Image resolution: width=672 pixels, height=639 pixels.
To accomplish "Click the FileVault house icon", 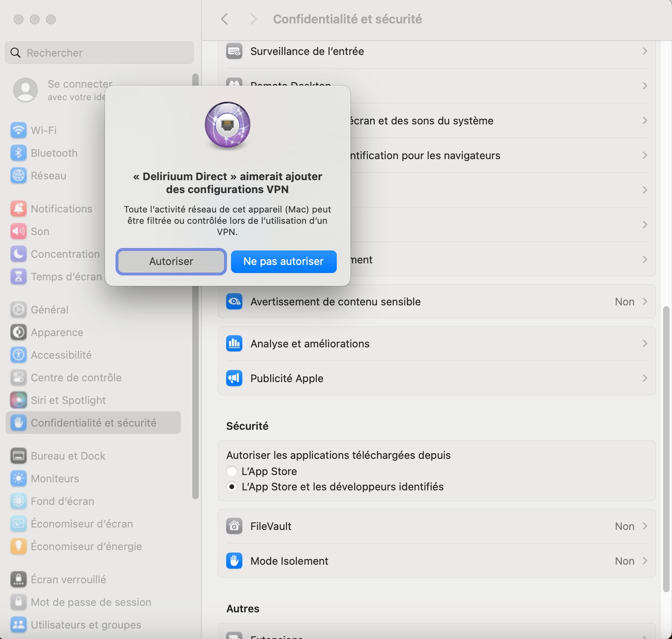I will [234, 526].
